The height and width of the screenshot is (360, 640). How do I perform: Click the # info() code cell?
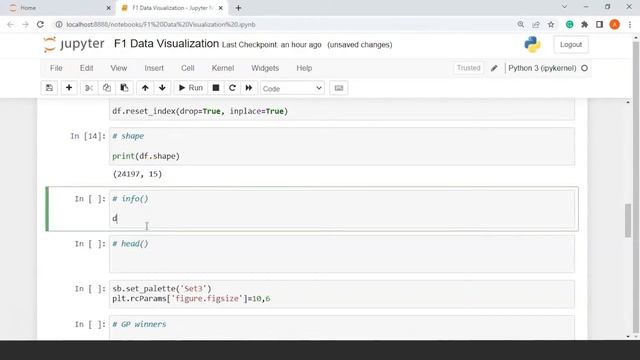[342, 209]
